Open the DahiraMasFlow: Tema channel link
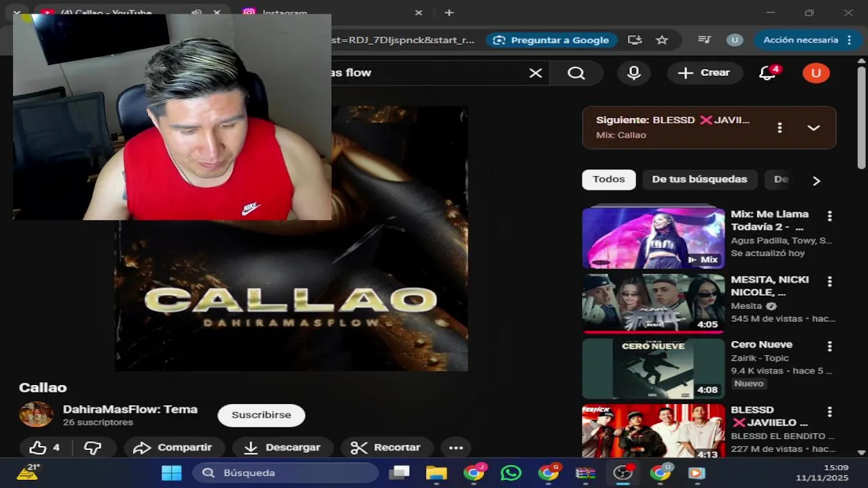Image resolution: width=868 pixels, height=488 pixels. [x=130, y=409]
